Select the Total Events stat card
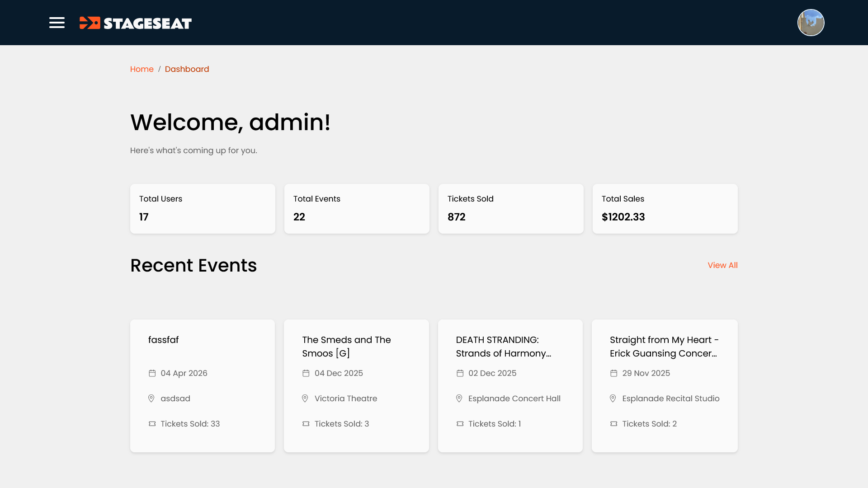This screenshot has width=868, height=488. (x=357, y=208)
